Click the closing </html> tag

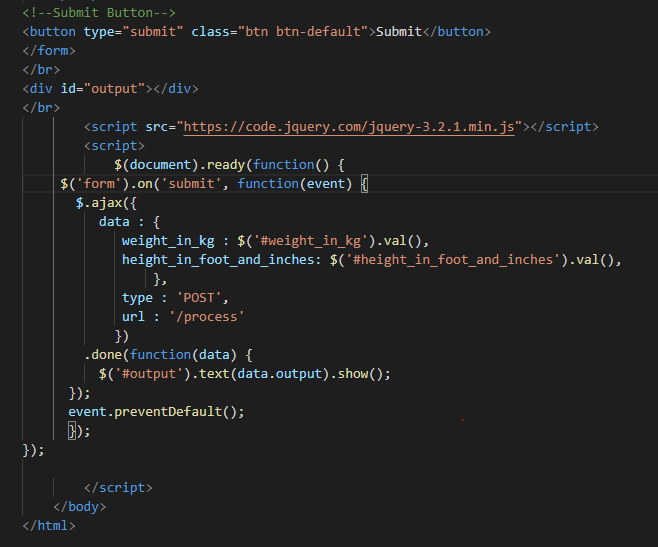click(x=49, y=526)
